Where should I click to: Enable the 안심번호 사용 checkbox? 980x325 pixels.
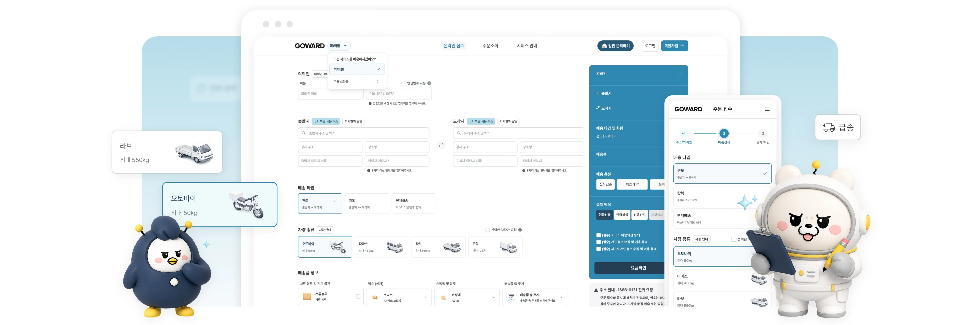point(404,83)
